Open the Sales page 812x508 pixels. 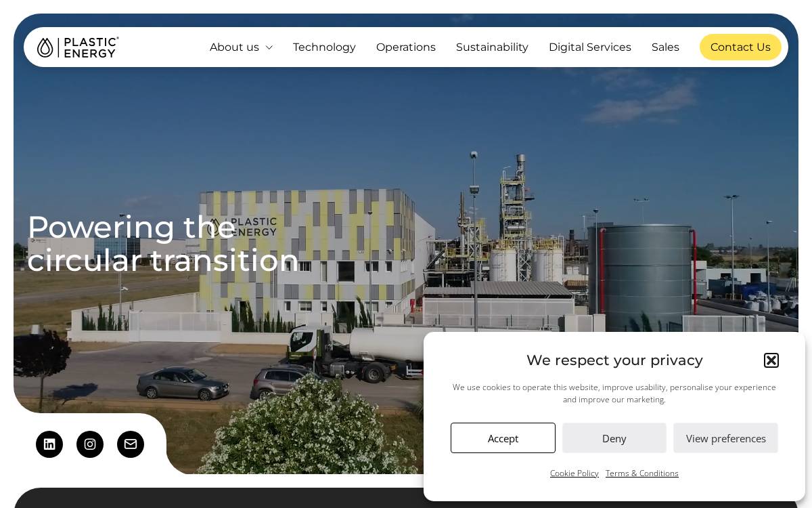[x=665, y=47]
